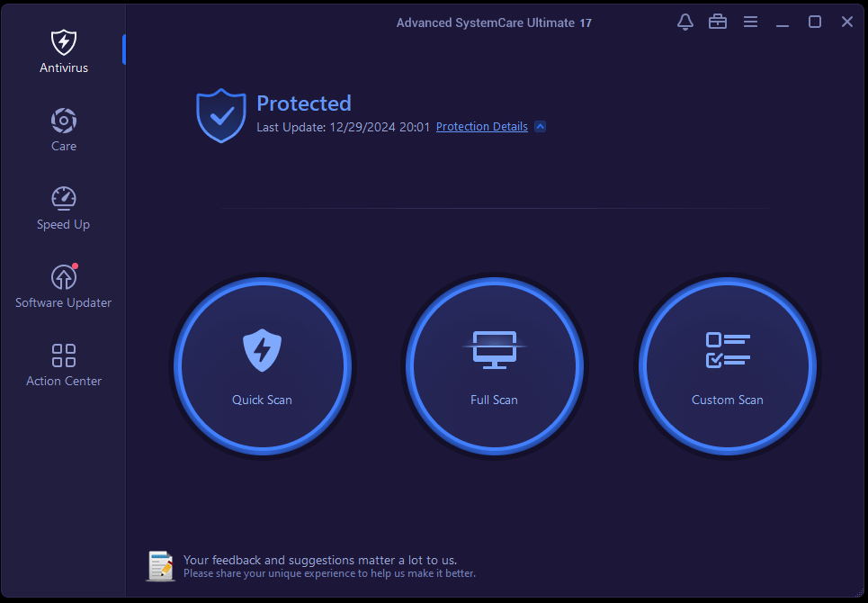Click the feedback and suggestions message
868x603 pixels.
[x=320, y=560]
